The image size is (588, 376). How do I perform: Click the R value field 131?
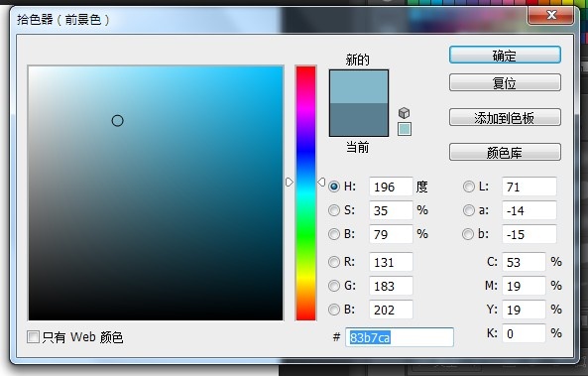pos(391,262)
